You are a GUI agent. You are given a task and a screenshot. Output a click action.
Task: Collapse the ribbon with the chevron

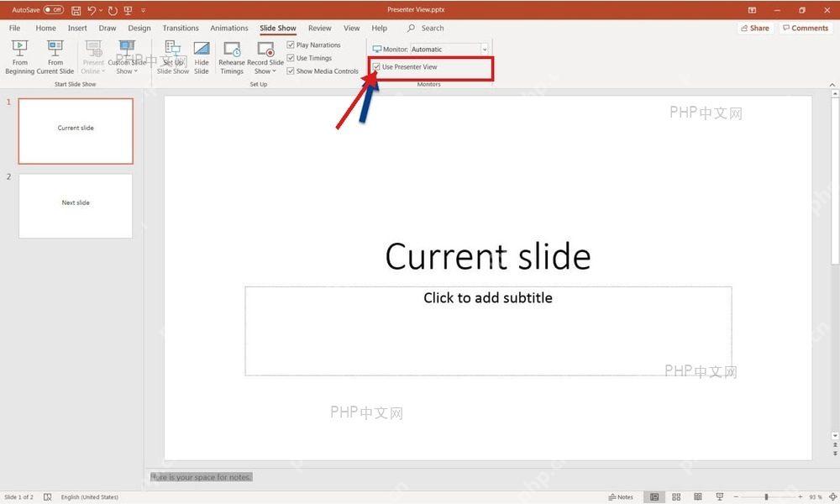click(x=832, y=85)
